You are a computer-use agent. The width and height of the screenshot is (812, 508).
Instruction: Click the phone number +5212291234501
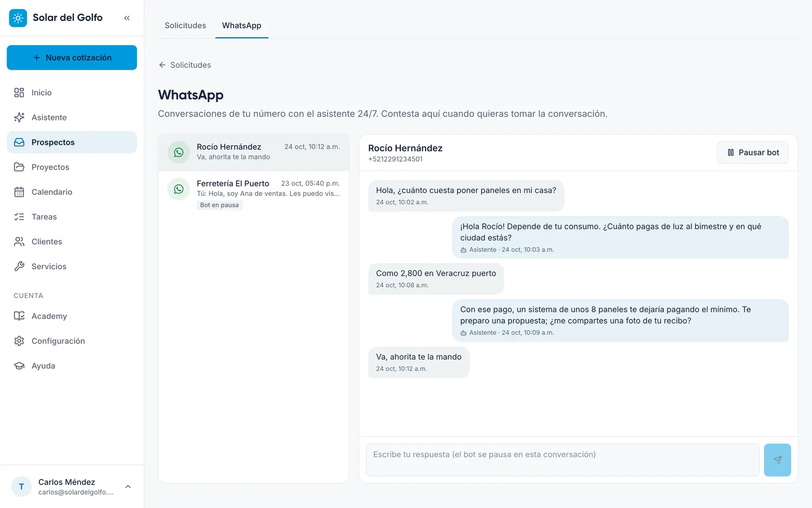pos(395,159)
